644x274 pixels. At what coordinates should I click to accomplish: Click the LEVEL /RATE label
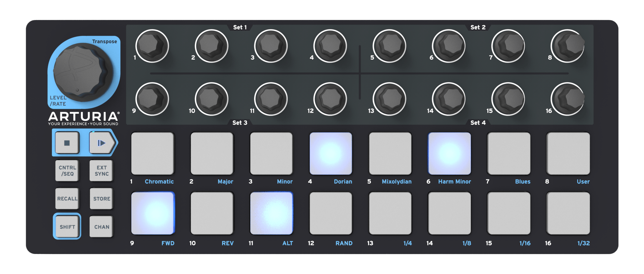(58, 101)
